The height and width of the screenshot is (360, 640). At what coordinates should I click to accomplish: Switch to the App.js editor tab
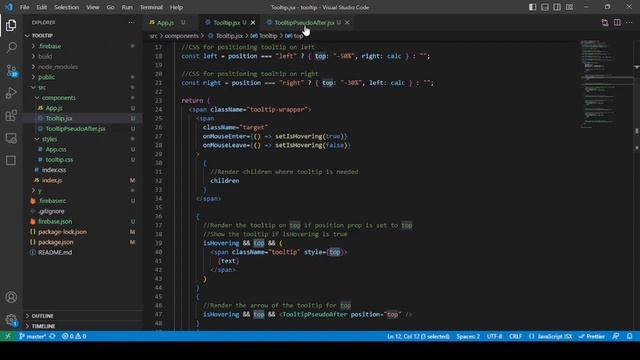(165, 22)
